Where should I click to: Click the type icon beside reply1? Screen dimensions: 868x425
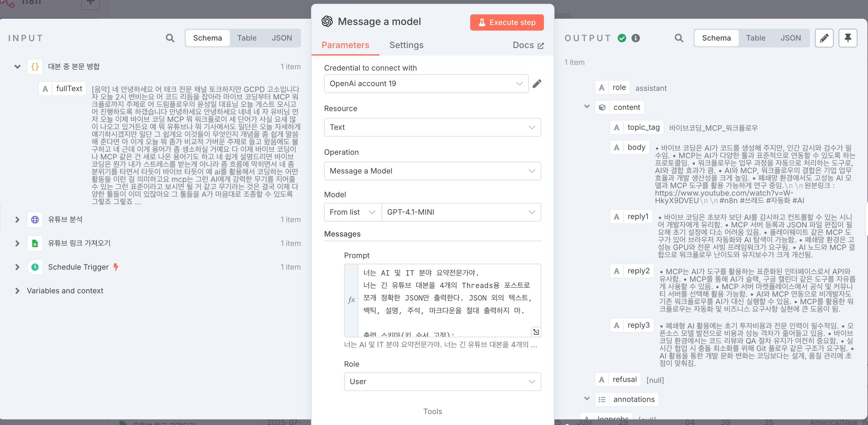click(x=616, y=217)
